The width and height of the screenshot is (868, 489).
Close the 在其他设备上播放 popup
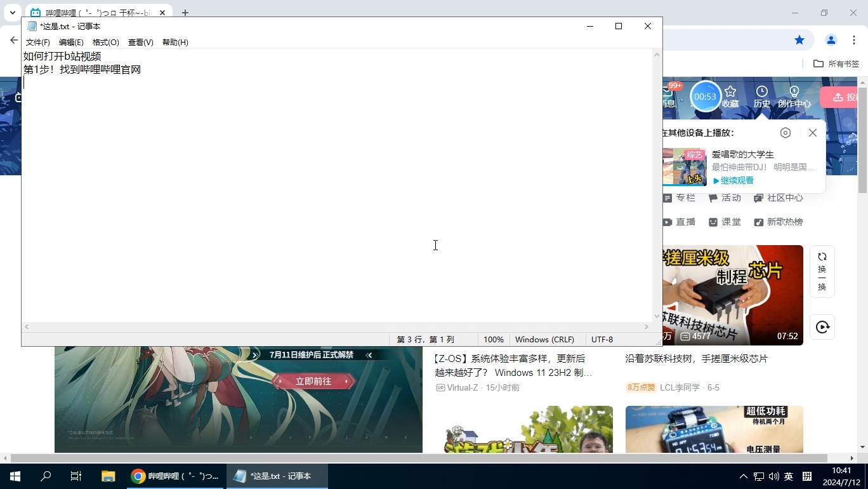coord(813,133)
